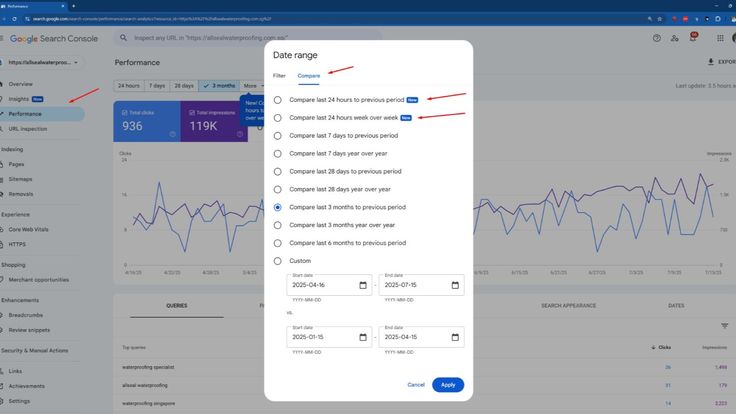Screen dimensions: 736x414
Task: Open calendar picker for first Start date
Action: coord(363,285)
